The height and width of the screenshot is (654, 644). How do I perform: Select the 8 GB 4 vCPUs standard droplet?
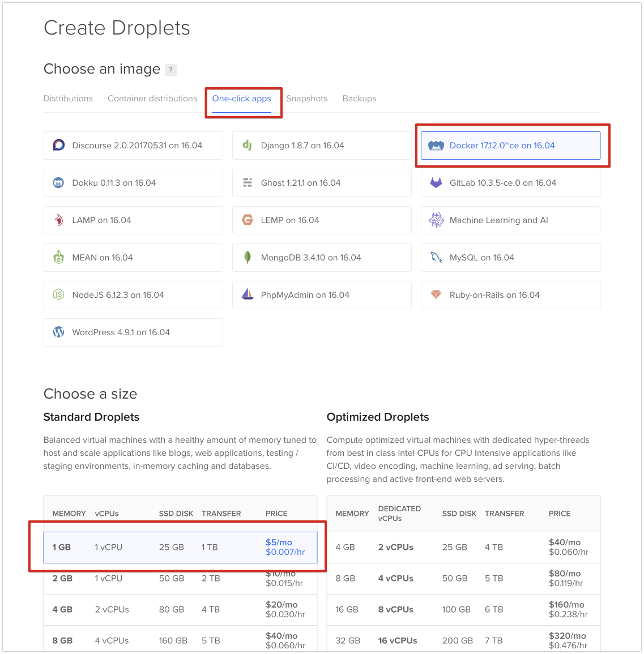180,639
